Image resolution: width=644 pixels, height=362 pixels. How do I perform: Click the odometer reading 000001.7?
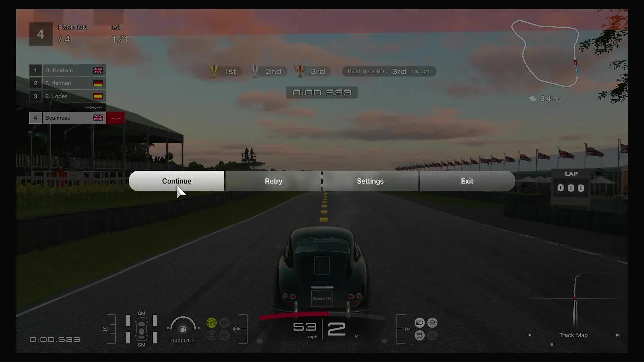point(183,340)
